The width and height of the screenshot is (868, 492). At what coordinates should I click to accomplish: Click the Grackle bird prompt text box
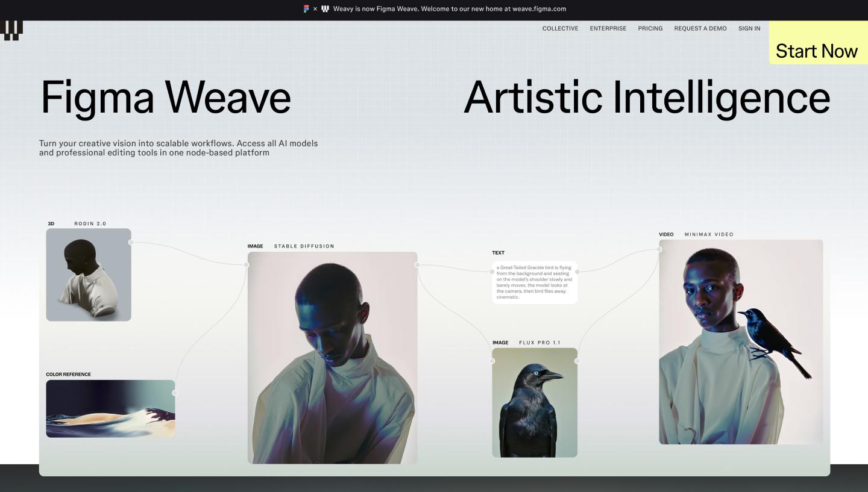click(535, 282)
